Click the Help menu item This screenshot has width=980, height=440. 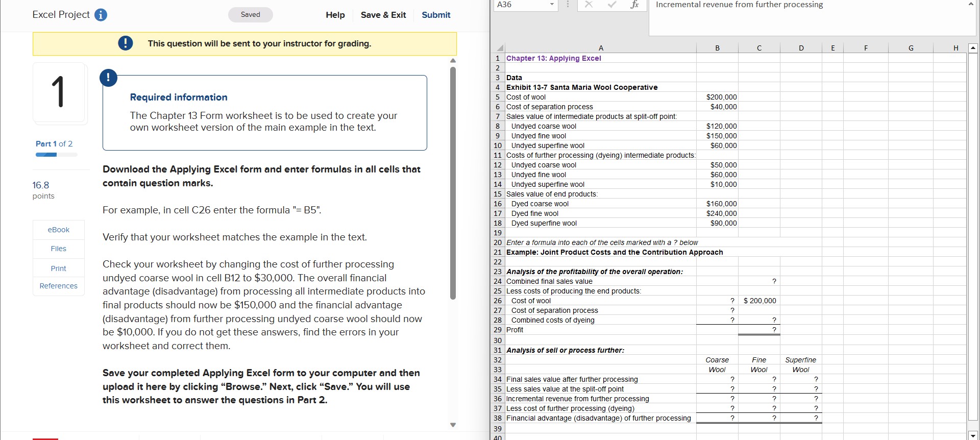pyautogui.click(x=335, y=15)
